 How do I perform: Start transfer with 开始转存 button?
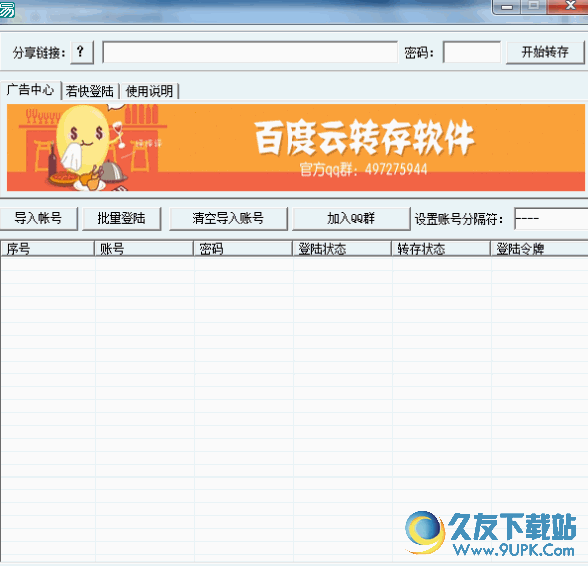point(545,52)
